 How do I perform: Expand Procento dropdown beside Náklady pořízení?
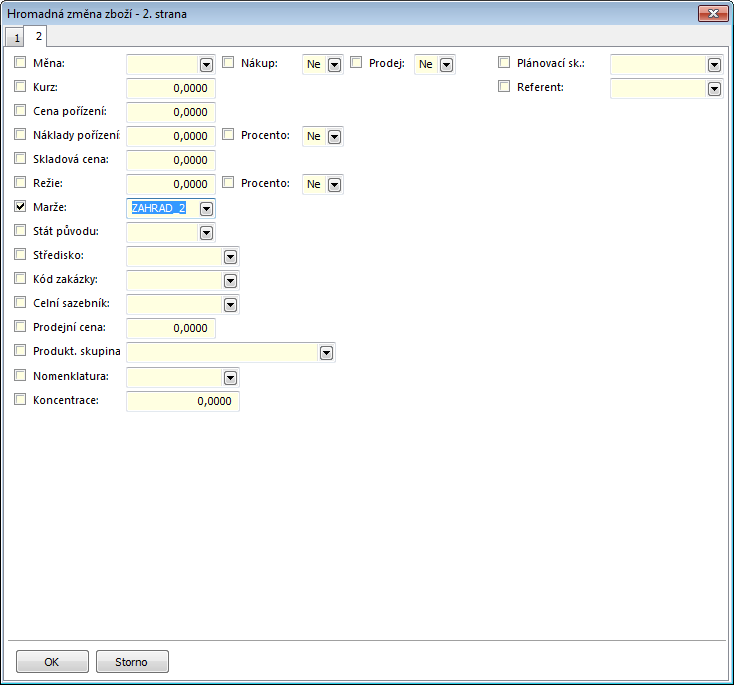(x=334, y=137)
